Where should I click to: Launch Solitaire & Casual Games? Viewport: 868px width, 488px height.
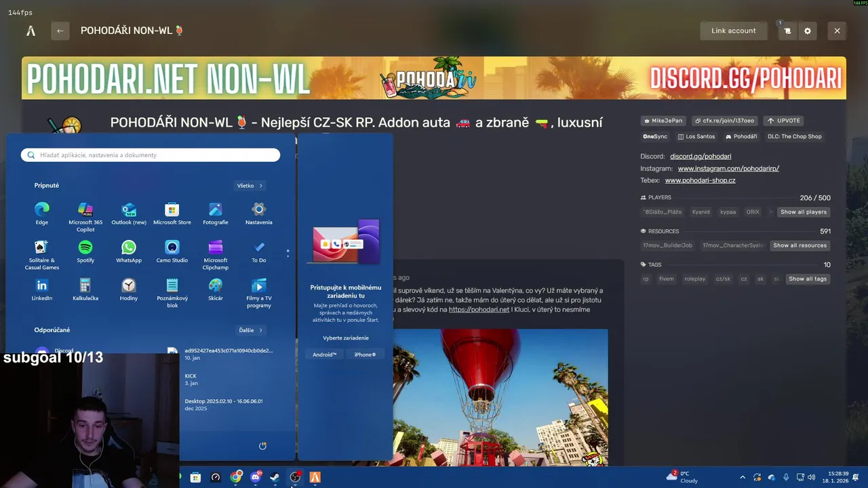[x=42, y=256]
